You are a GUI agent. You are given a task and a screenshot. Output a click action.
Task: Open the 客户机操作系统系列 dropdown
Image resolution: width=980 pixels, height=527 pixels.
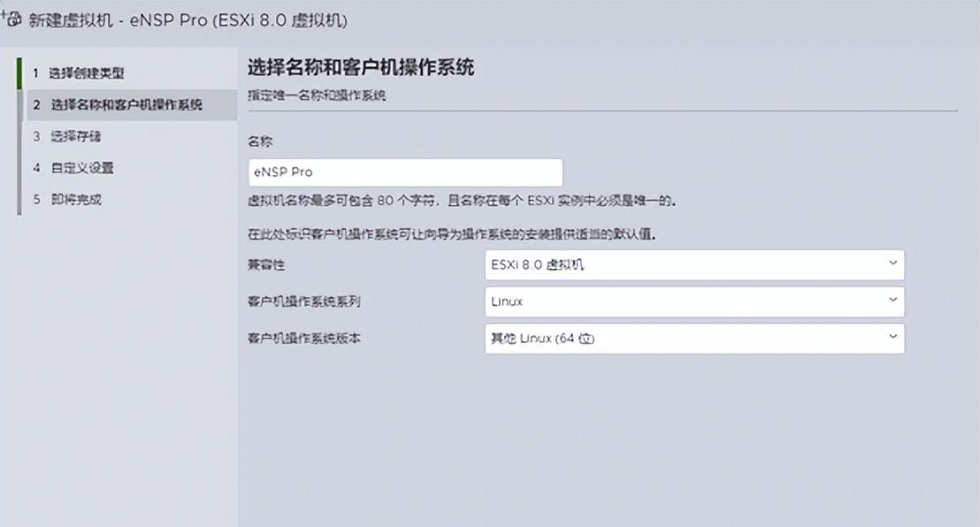(694, 302)
